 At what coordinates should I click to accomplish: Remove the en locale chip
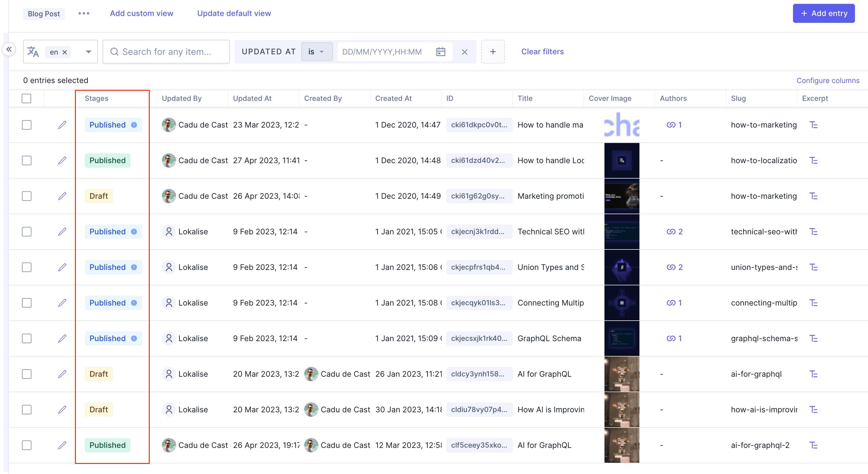(x=65, y=52)
